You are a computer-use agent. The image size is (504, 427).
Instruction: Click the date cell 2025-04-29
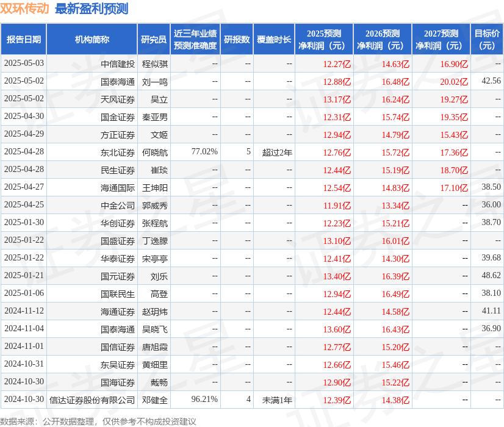coord(24,134)
